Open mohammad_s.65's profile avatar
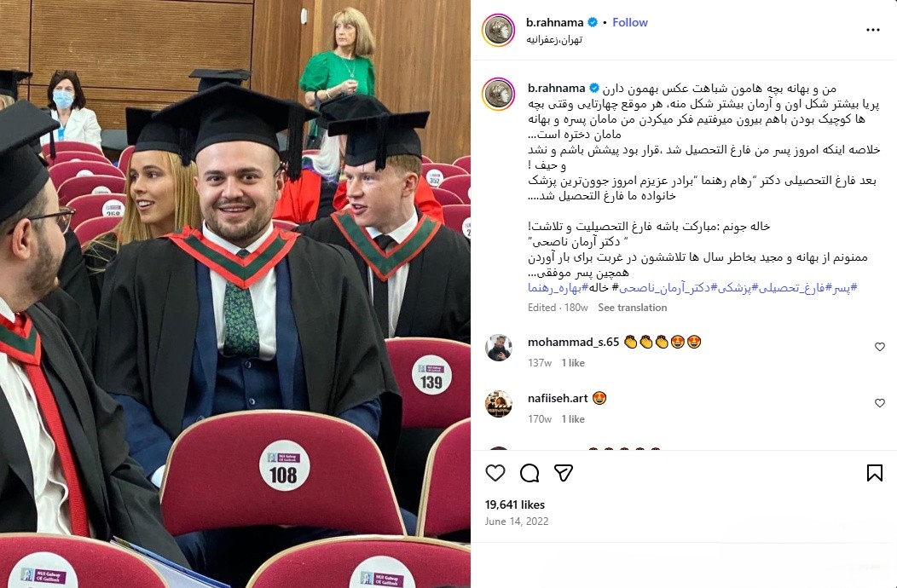The height and width of the screenshot is (588, 897). [x=499, y=347]
